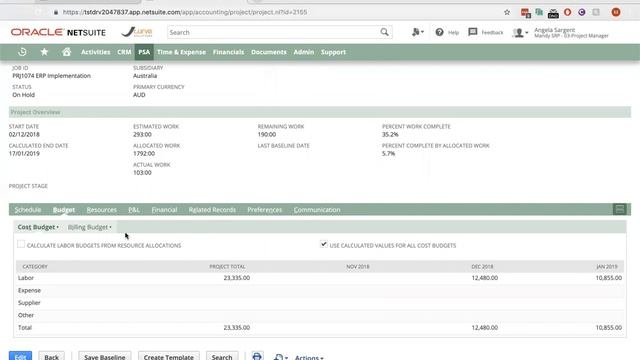
Task: Click the red circular Opera extension
Action: click(567, 12)
